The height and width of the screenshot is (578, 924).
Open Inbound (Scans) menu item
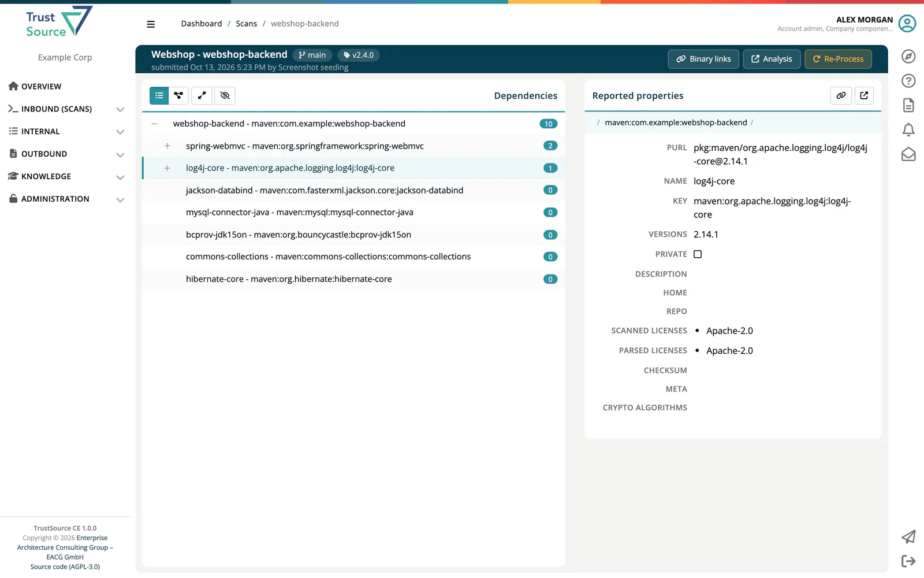click(50, 109)
